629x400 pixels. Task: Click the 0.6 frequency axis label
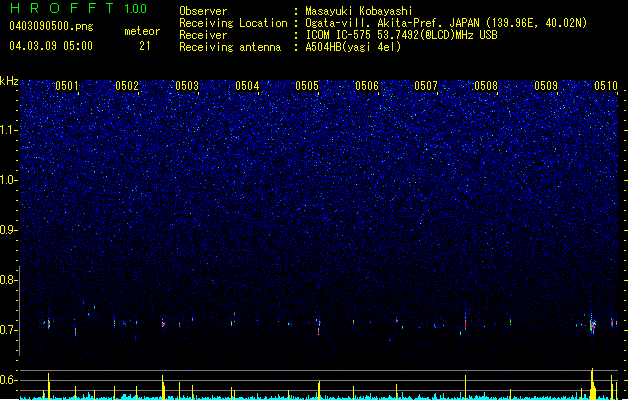pos(8,380)
